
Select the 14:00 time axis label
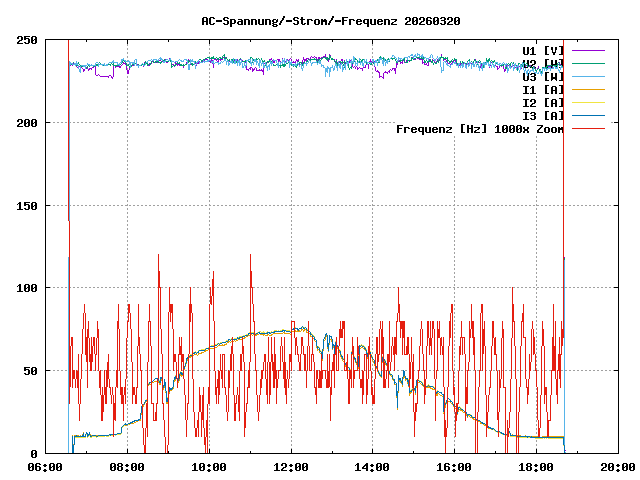(373, 467)
